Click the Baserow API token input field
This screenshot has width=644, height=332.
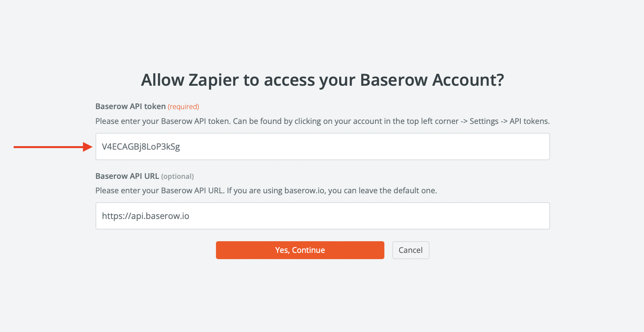point(322,147)
